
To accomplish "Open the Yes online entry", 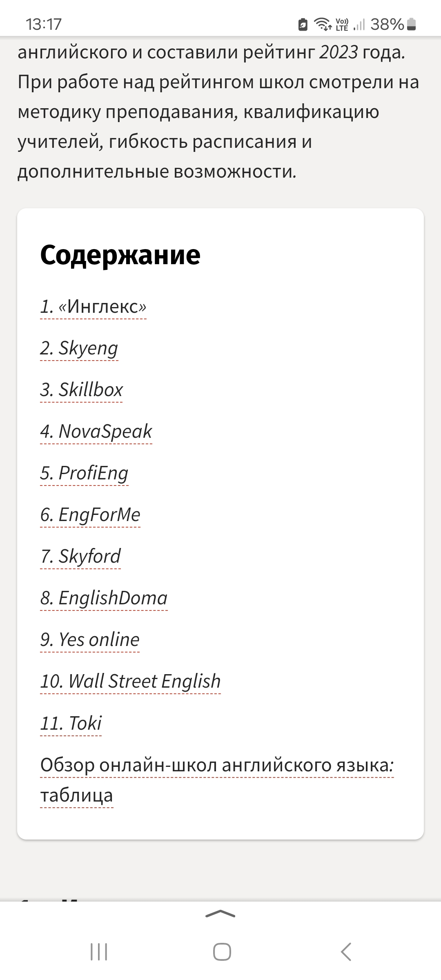I will [90, 639].
